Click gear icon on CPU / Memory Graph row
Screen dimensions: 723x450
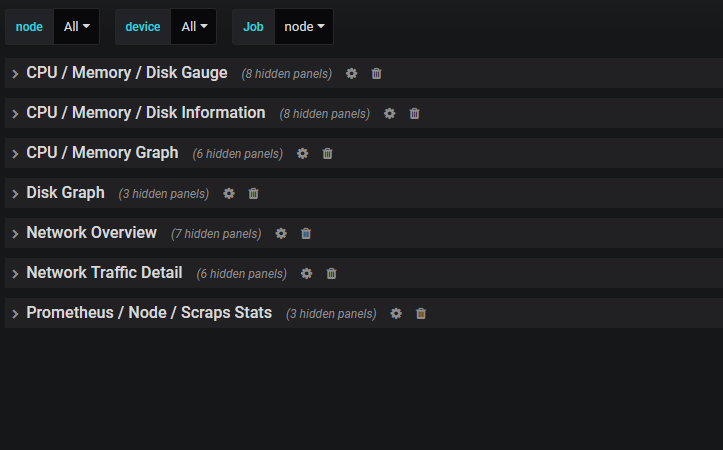point(302,153)
